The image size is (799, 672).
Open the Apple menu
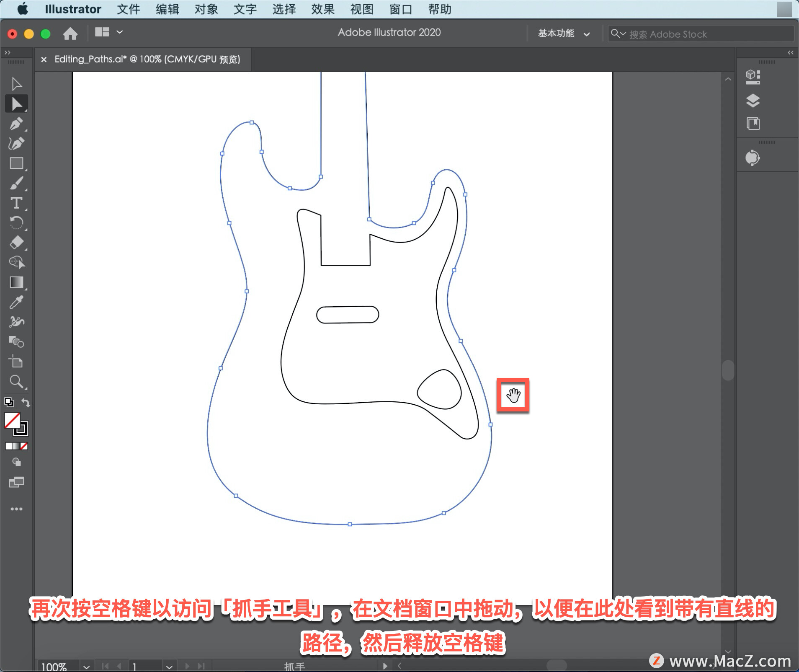pyautogui.click(x=23, y=9)
